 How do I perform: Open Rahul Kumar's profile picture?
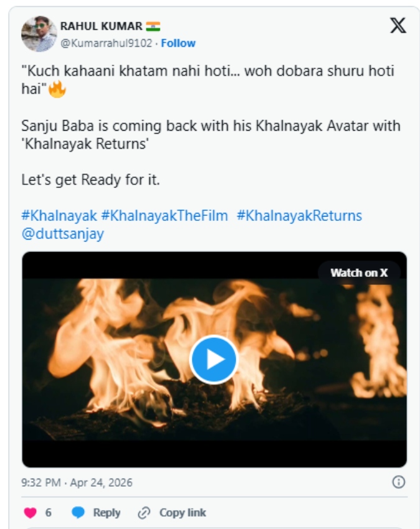tap(39, 34)
